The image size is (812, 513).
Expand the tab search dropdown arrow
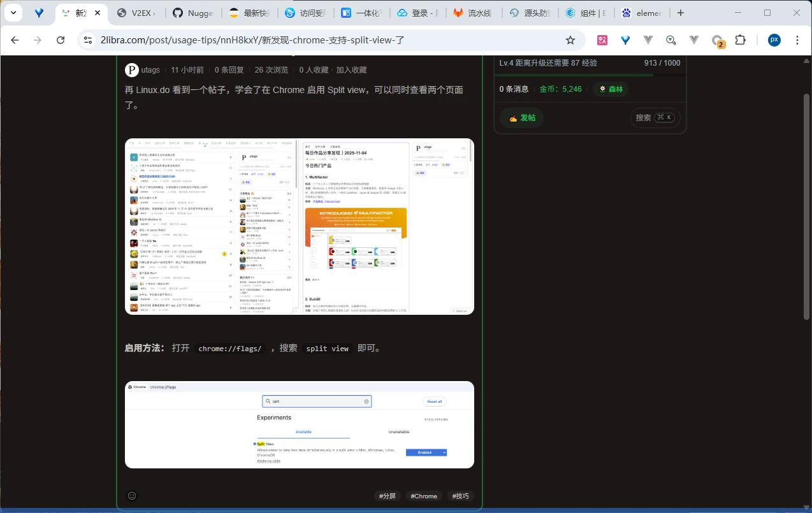coord(13,13)
